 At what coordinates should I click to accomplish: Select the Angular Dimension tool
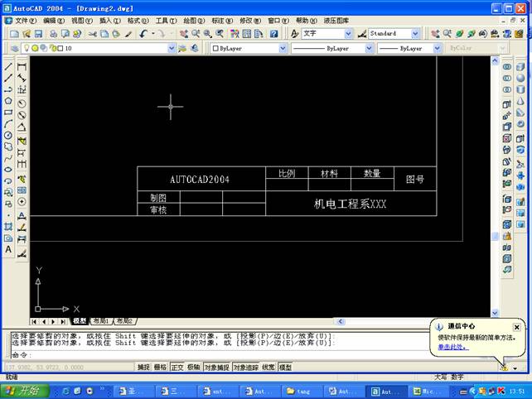[22, 127]
